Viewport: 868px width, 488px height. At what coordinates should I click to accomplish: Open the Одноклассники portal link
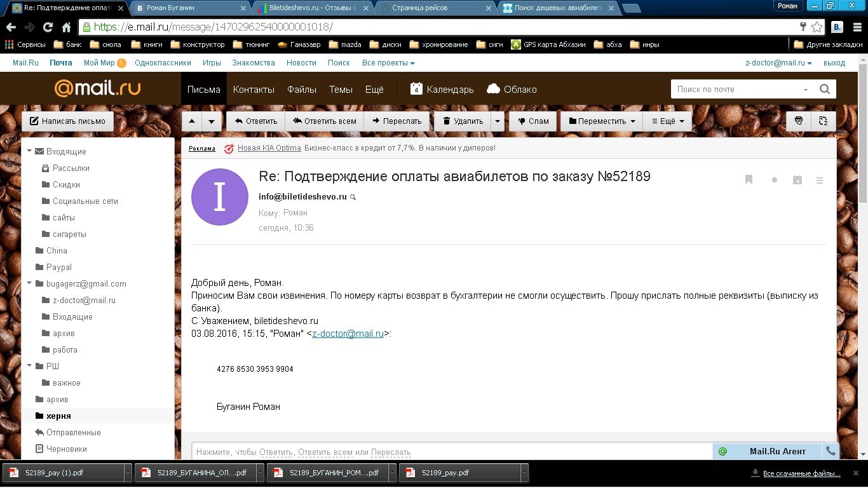click(x=163, y=63)
